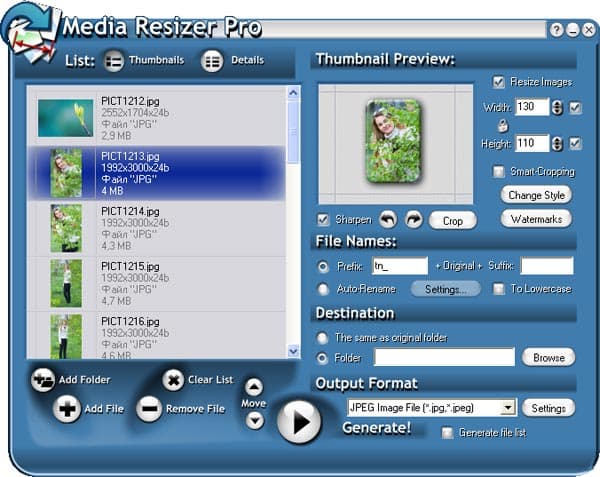The width and height of the screenshot is (600, 477).
Task: Enable the To Lowercase checkbox
Action: pos(499,289)
